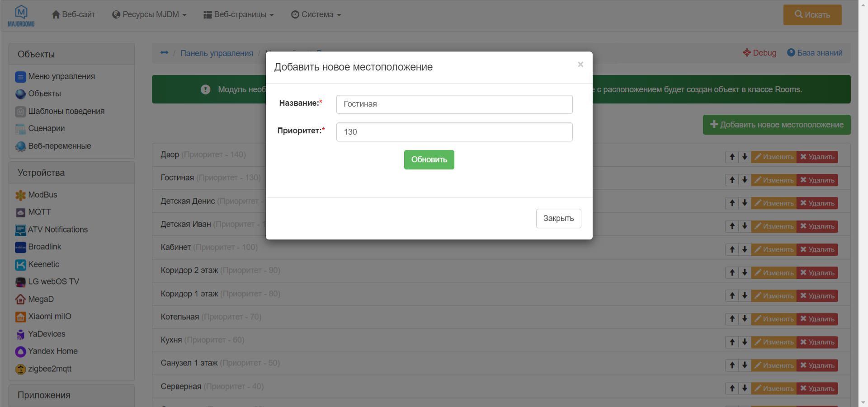Open the Yandex Home integration

52,351
